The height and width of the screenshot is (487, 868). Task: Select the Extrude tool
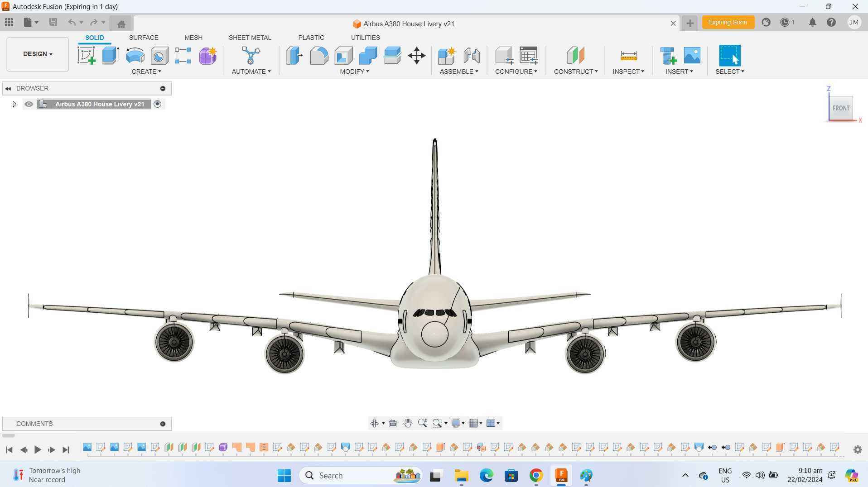pyautogui.click(x=111, y=56)
